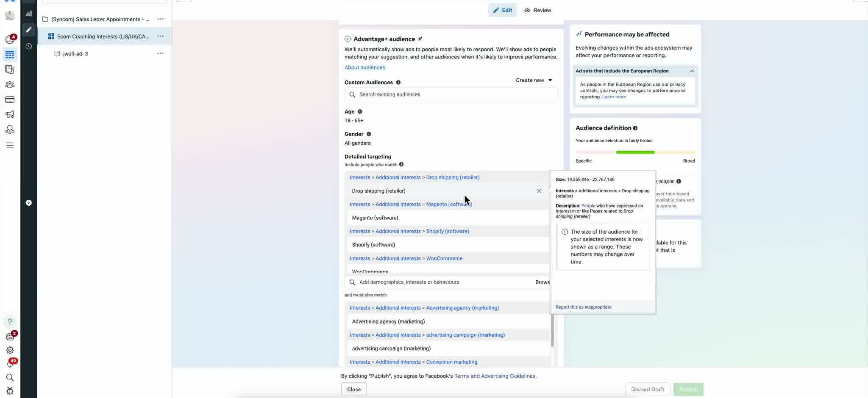Click the Age info icon
This screenshot has height=398, width=868.
[360, 112]
